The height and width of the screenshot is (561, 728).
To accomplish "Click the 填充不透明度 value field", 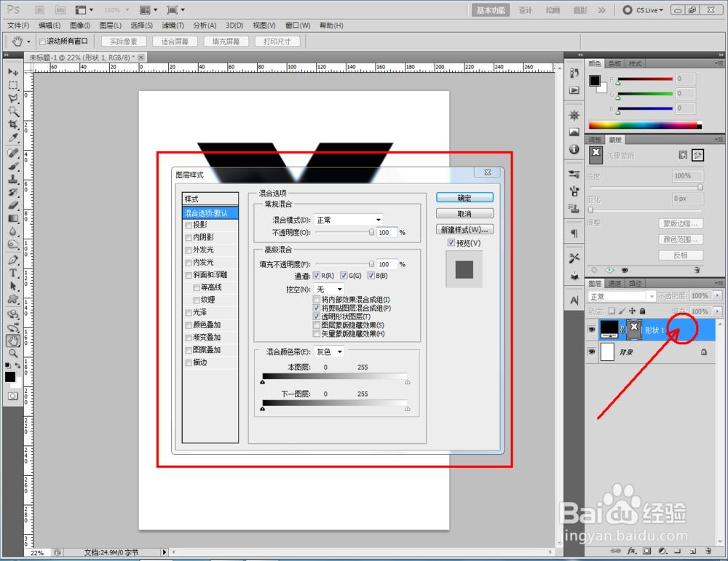I will (387, 264).
